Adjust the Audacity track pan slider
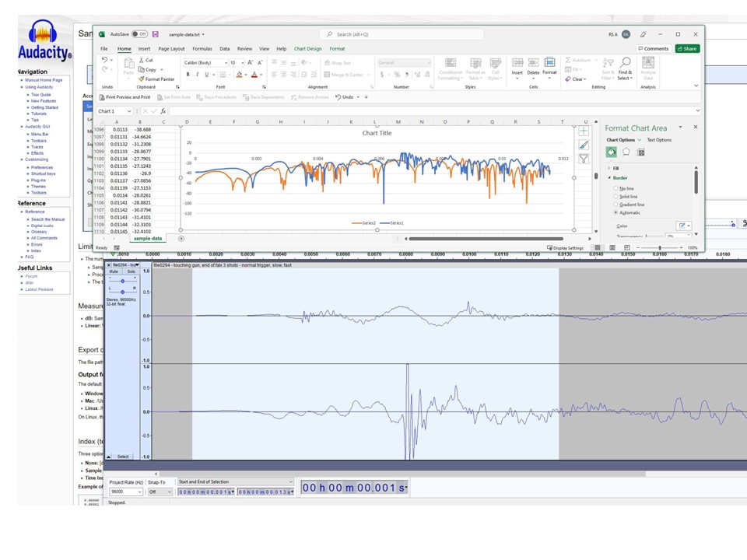The image size is (747, 560). (x=122, y=292)
